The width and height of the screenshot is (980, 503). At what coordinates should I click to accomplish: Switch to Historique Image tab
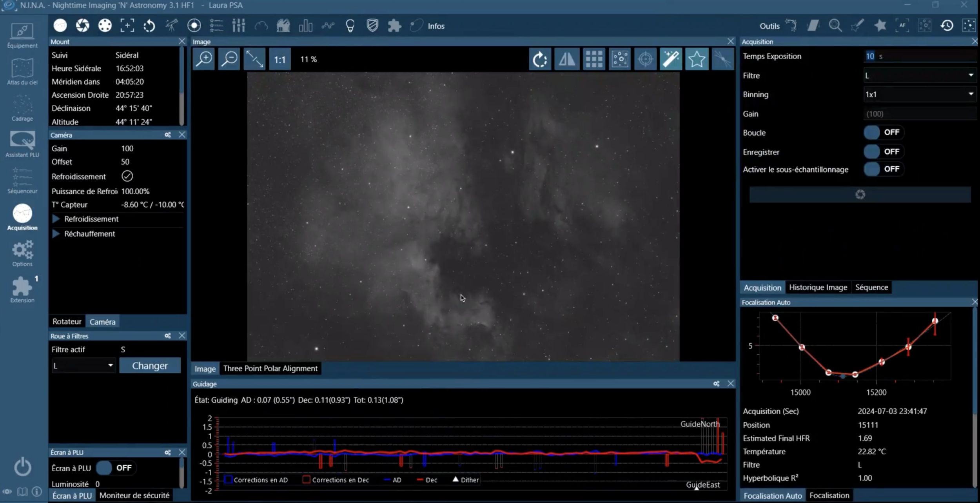(818, 287)
